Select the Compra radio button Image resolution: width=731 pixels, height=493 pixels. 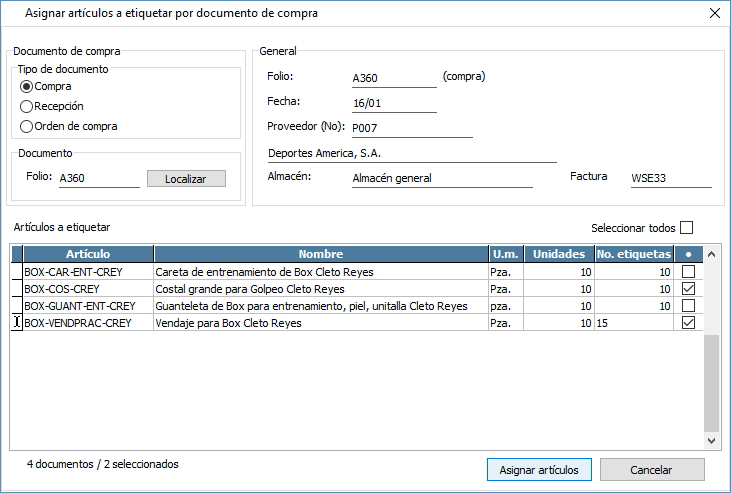27,87
